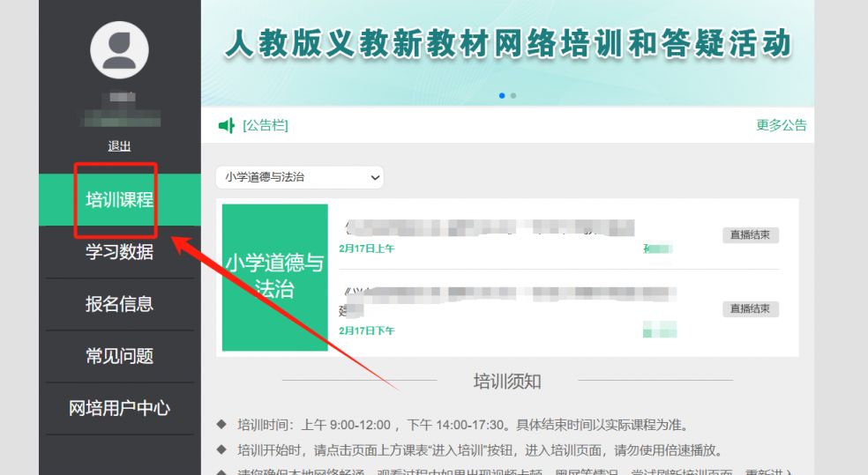Click the 2月17日下午 course date
This screenshot has height=475, width=868.
(366, 330)
